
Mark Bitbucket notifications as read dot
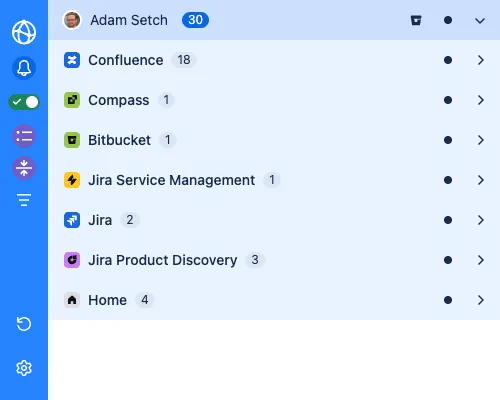(x=448, y=140)
